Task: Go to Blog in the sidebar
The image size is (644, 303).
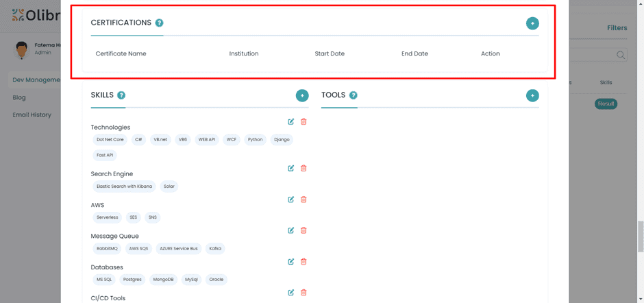Action: [x=19, y=97]
